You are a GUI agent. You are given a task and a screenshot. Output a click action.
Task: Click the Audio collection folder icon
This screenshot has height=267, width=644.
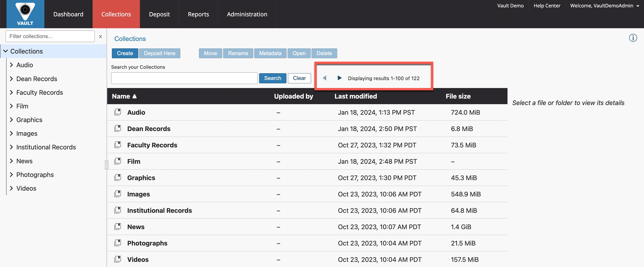click(x=117, y=112)
